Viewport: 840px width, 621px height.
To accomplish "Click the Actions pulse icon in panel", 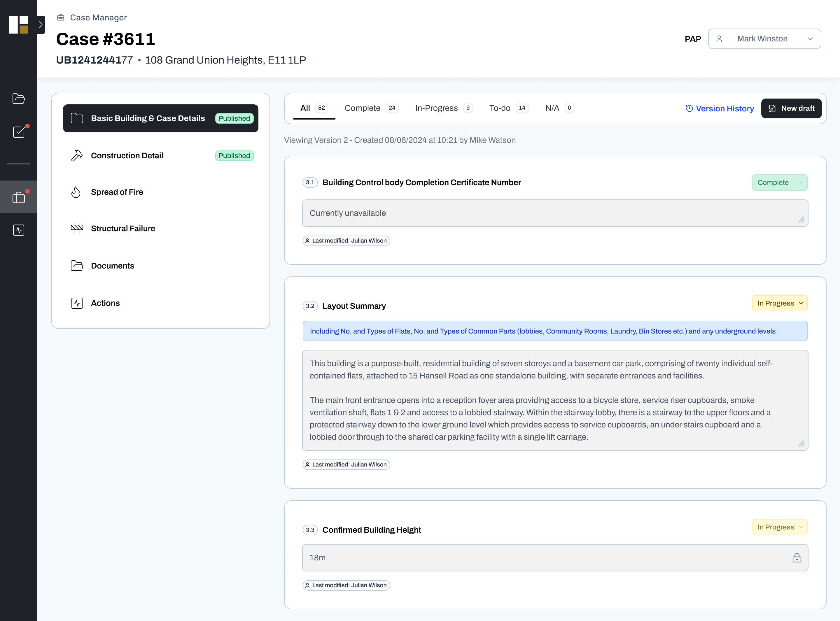I will point(77,303).
